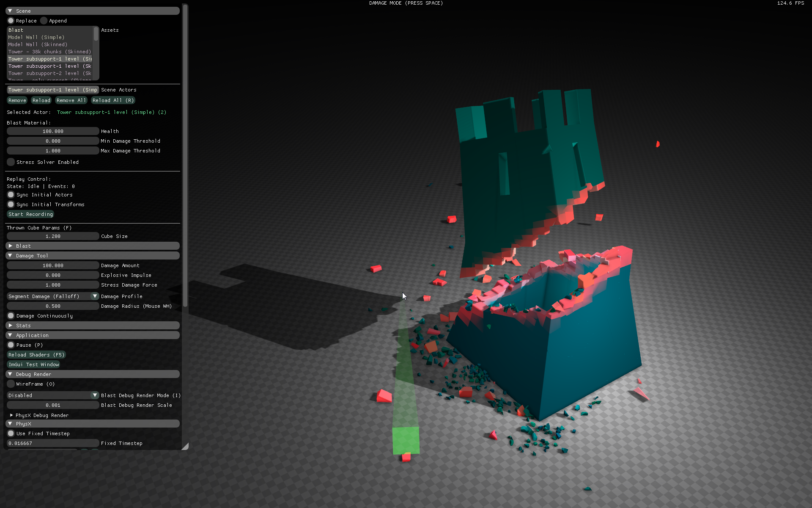
Task: Toggle Damage Continuously checkbox
Action: (11, 316)
